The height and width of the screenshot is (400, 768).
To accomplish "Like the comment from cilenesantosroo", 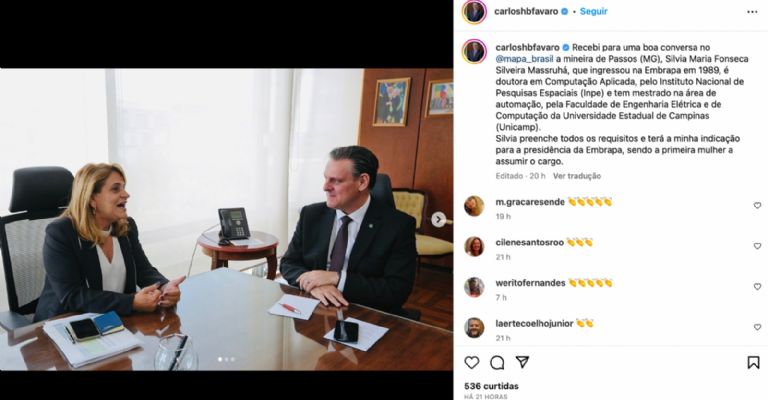I will [757, 246].
